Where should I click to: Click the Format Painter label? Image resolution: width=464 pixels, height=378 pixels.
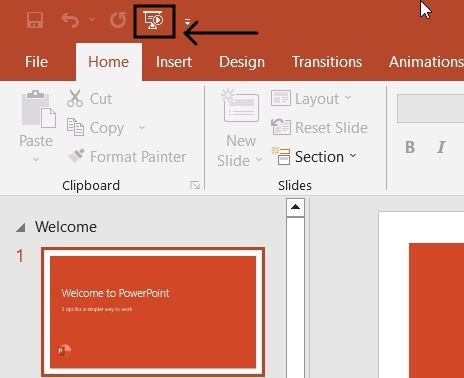[x=138, y=157]
